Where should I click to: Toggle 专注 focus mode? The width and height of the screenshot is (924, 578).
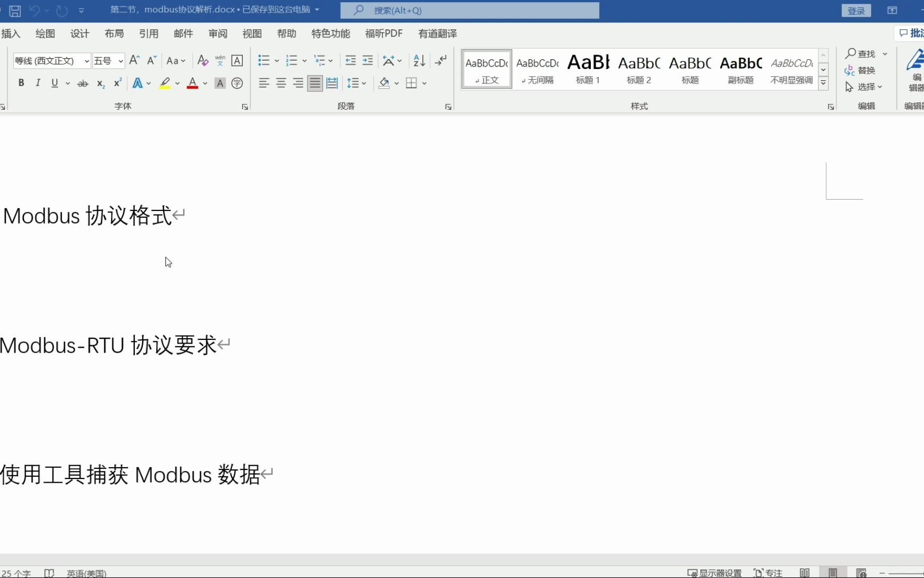(768, 573)
